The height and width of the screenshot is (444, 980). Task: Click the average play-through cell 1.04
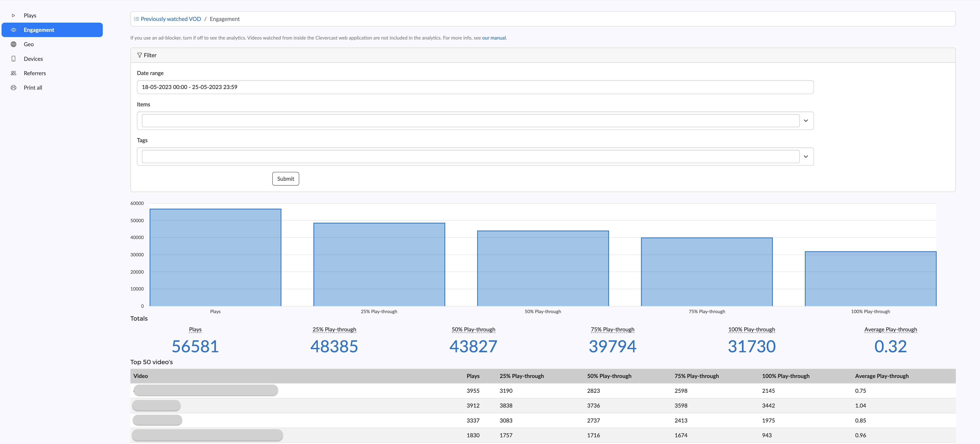coord(861,406)
